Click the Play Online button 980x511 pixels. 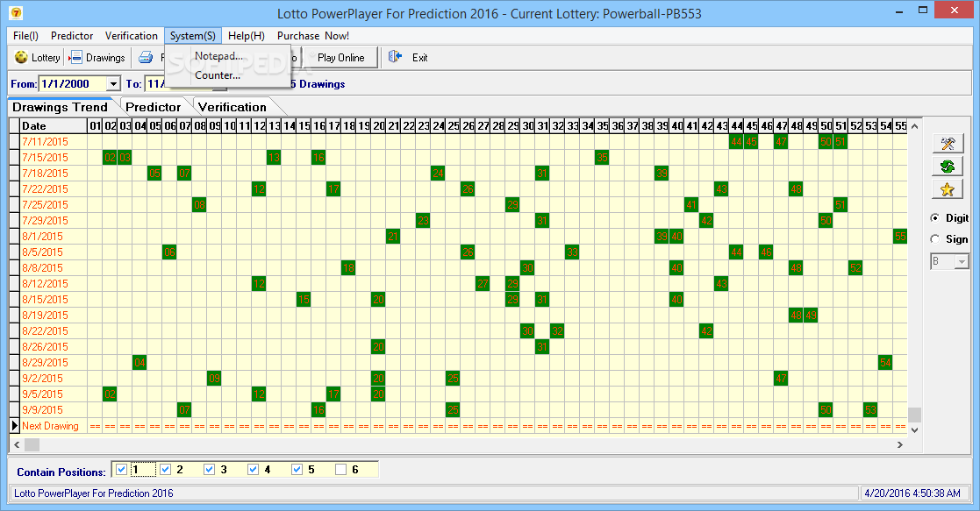pyautogui.click(x=340, y=58)
